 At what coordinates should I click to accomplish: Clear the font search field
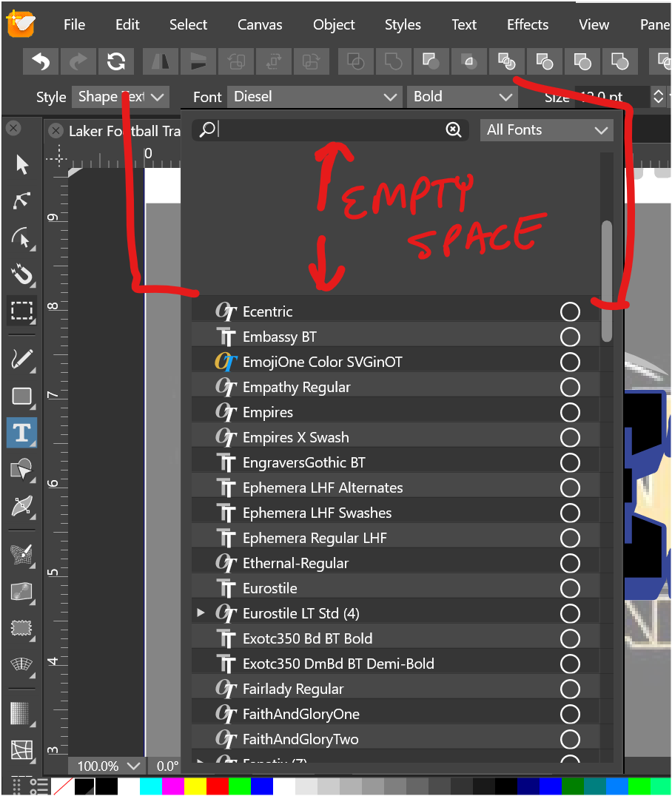(454, 130)
